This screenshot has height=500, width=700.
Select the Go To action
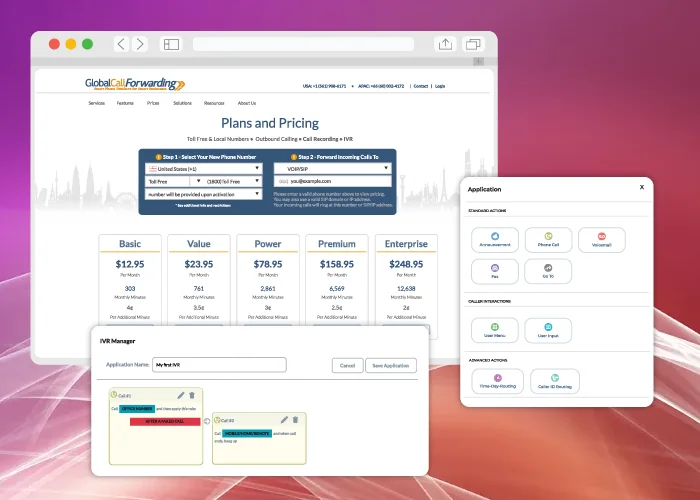(548, 271)
